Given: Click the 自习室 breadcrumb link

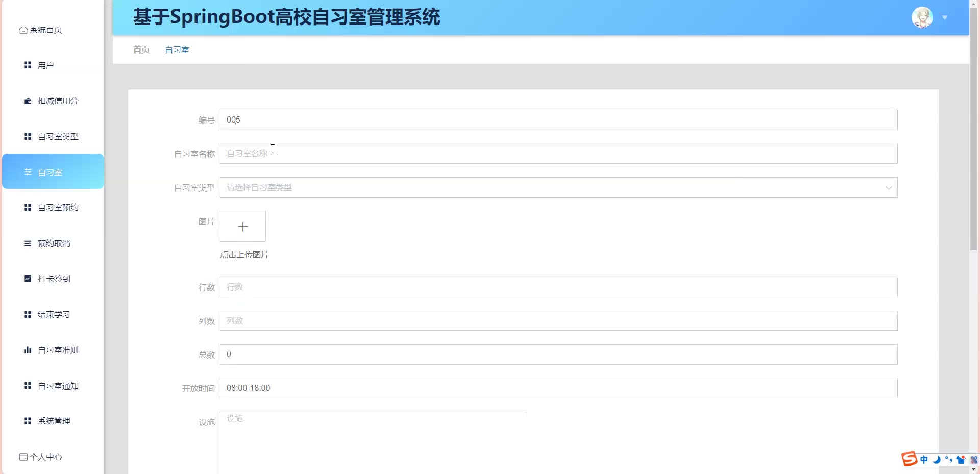Looking at the screenshot, I should [177, 50].
